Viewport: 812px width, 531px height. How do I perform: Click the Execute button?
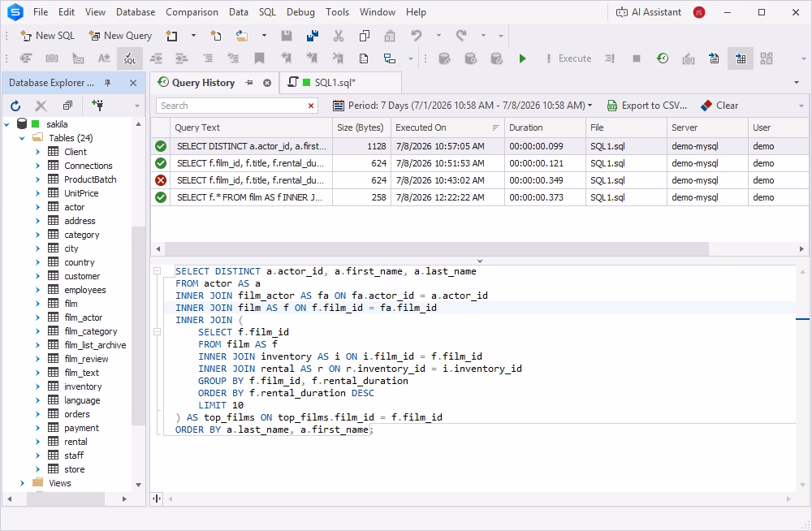(x=568, y=58)
